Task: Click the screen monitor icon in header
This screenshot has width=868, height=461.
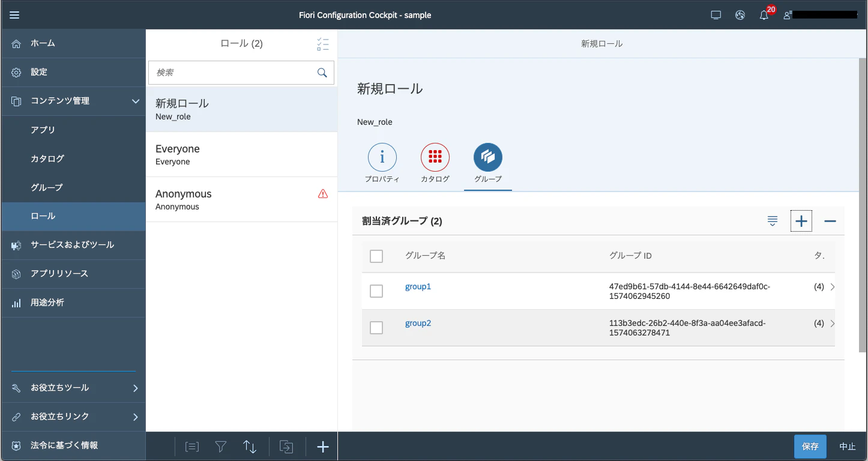Action: click(716, 15)
